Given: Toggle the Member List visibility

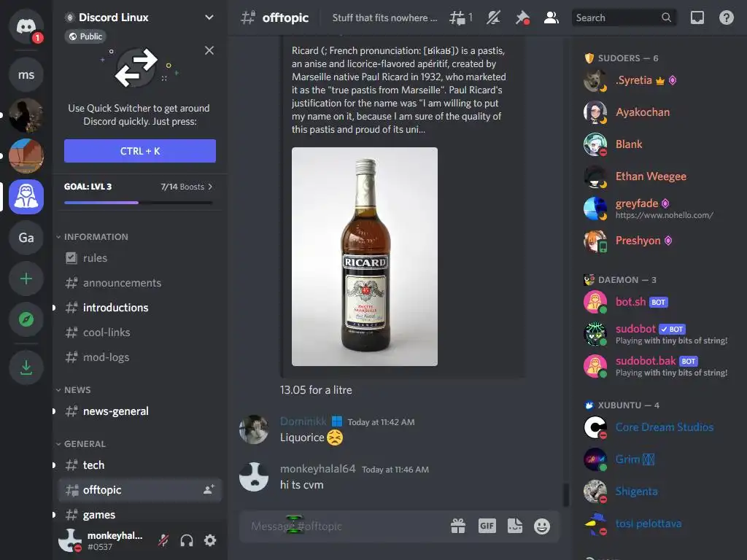Looking at the screenshot, I should [x=551, y=18].
